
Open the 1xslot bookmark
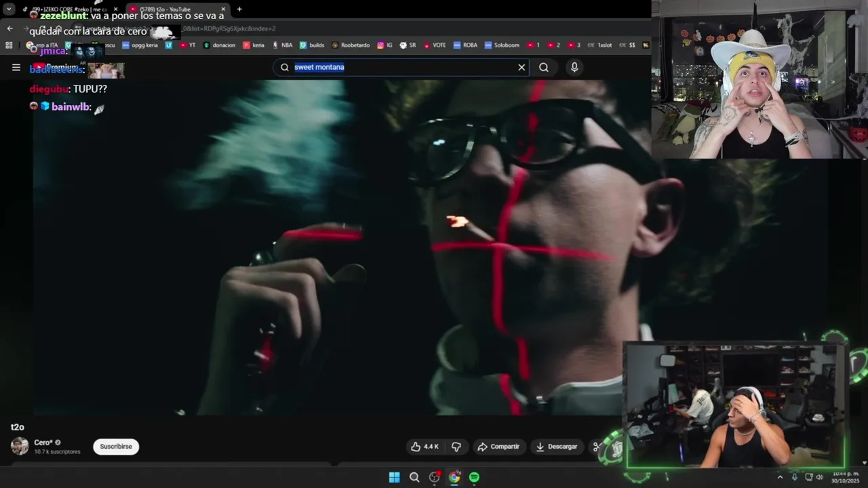click(x=599, y=45)
